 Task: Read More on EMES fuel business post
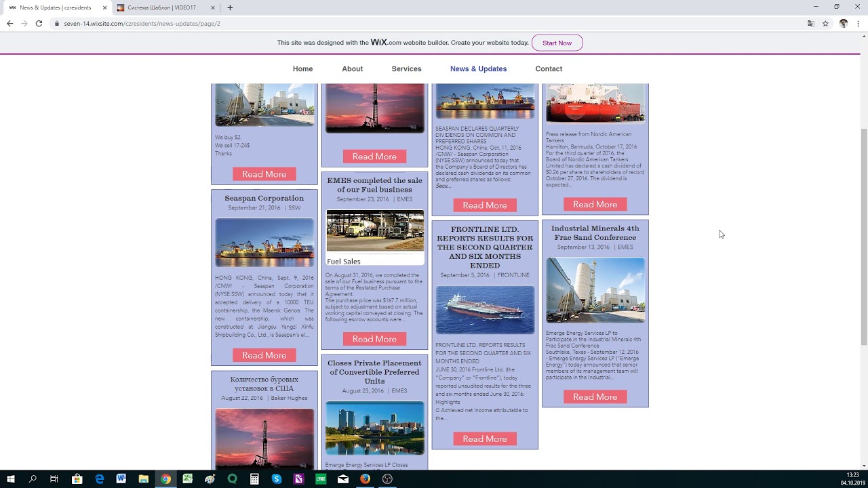(374, 339)
